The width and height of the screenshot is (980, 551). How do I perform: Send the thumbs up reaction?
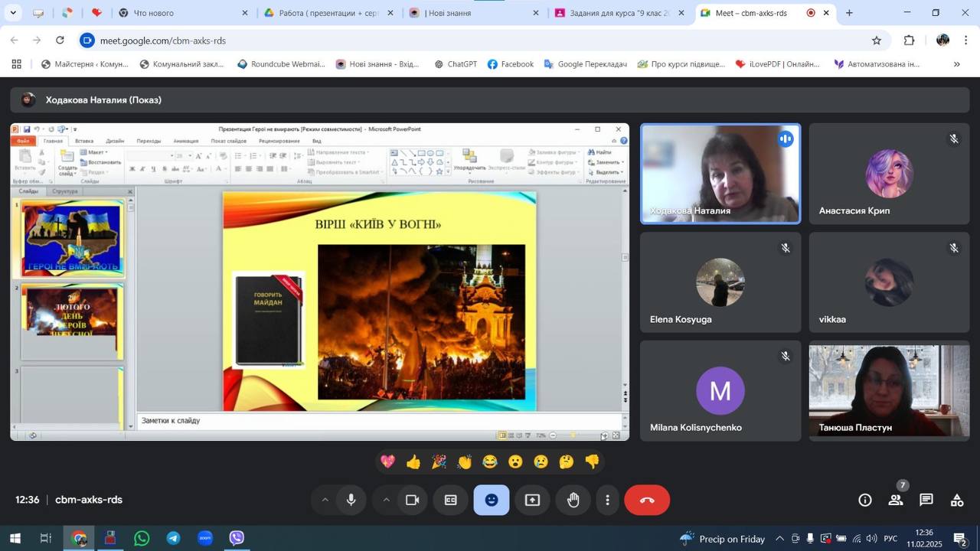click(x=413, y=461)
